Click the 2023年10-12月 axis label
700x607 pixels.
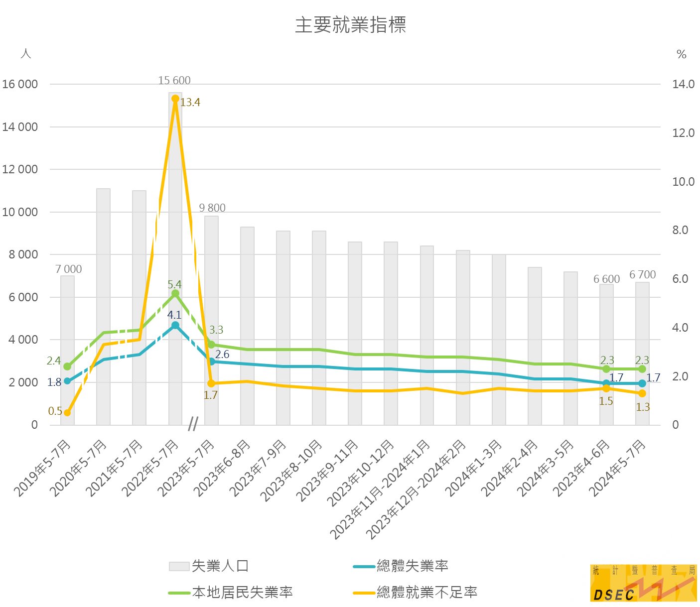361,474
